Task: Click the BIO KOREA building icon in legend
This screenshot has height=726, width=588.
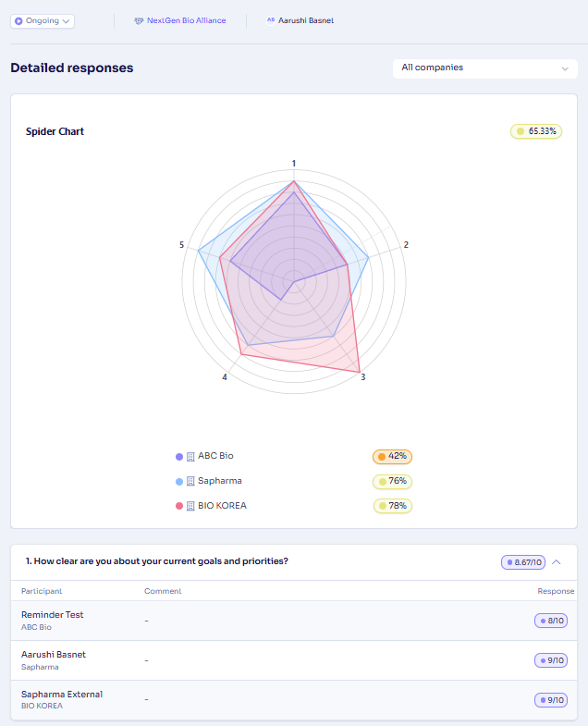Action: [190, 506]
